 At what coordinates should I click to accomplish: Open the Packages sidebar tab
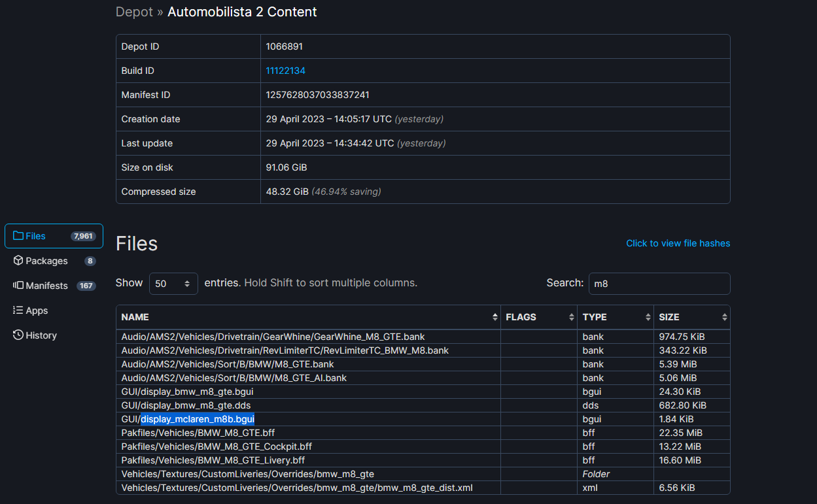[54, 261]
